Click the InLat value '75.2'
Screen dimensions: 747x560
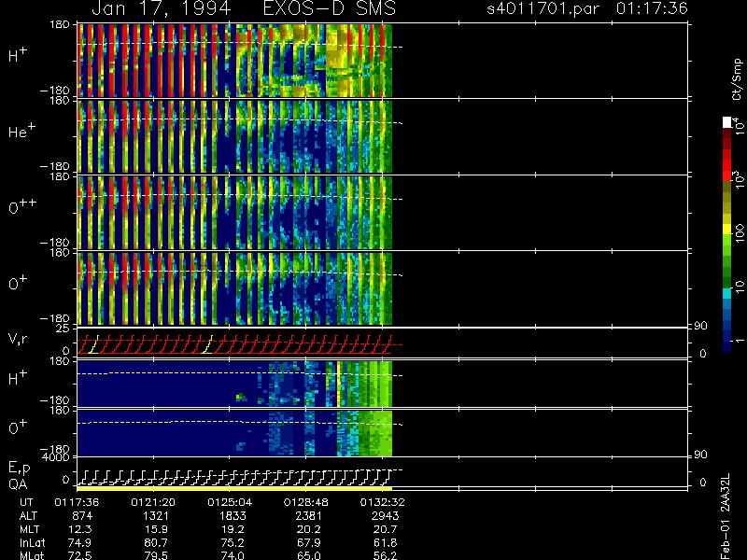coord(233,542)
